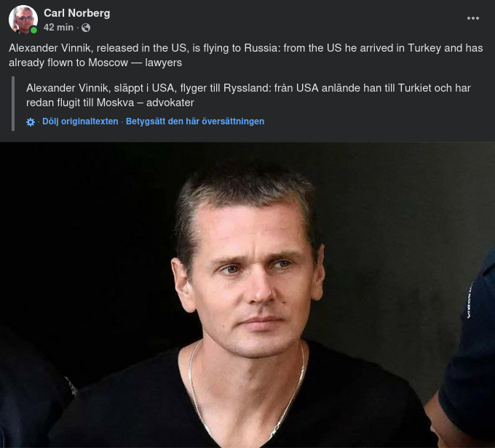This screenshot has height=448, width=495.
Task: Open the three-dot post options menu
Action: 473,18
